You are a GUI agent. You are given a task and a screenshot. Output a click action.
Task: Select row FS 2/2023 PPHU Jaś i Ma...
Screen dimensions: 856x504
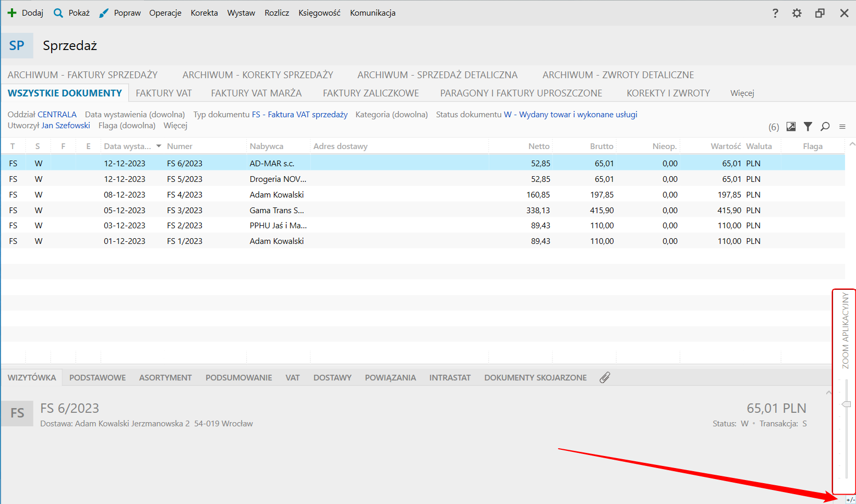[x=423, y=225]
